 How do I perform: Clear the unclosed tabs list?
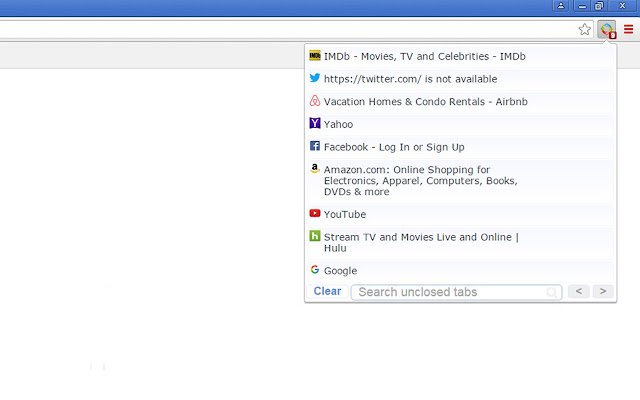(327, 291)
